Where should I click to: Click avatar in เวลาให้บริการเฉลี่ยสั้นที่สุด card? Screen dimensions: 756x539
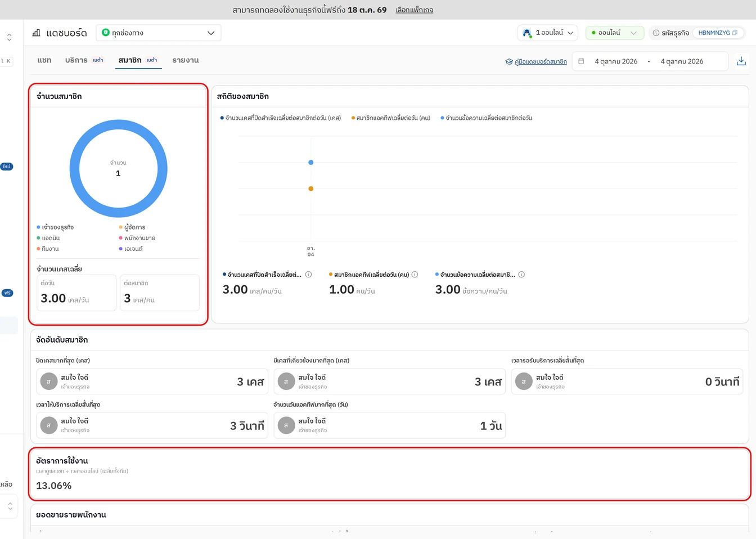pyautogui.click(x=48, y=425)
